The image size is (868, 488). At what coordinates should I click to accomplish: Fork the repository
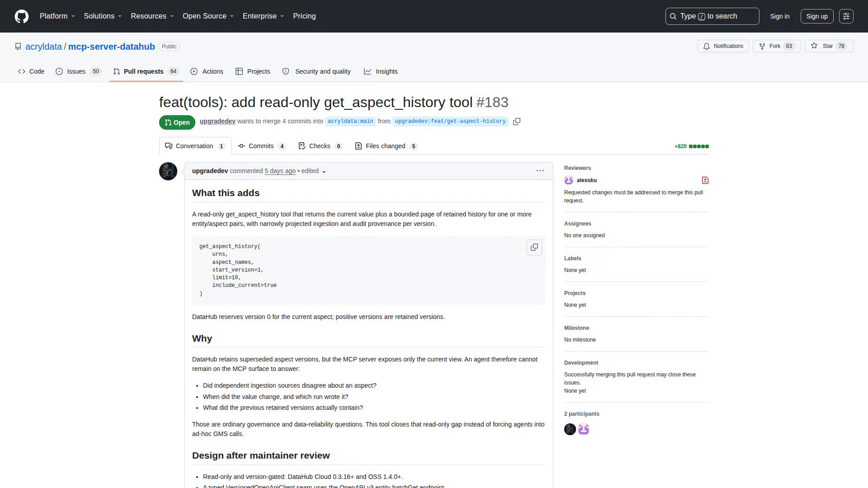tap(776, 46)
